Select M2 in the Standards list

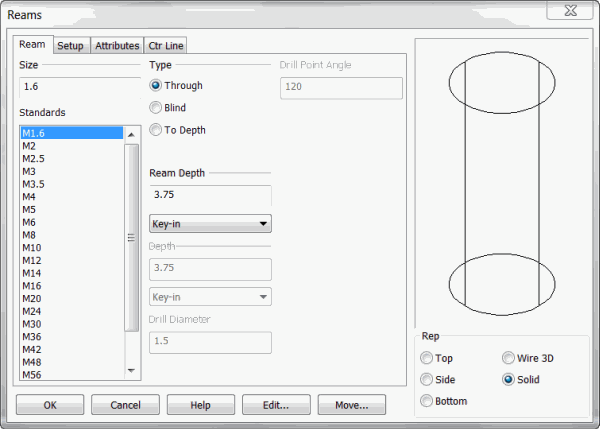click(x=72, y=146)
